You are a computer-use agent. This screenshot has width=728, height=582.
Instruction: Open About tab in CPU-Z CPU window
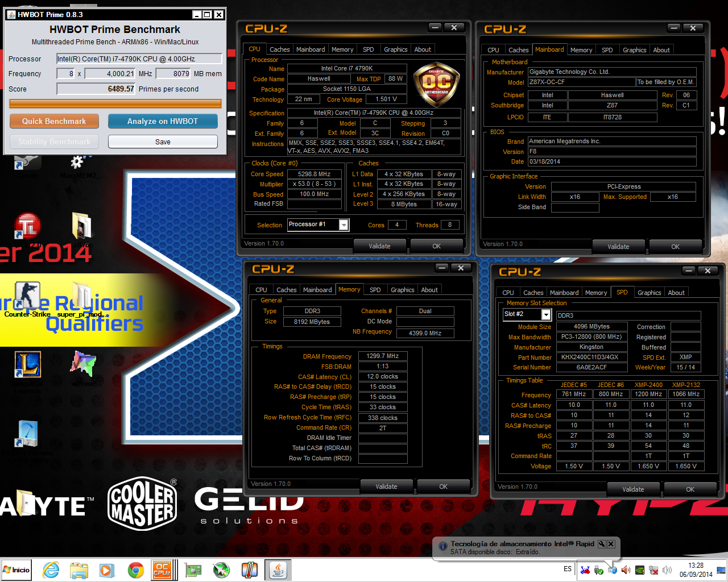[x=423, y=49]
